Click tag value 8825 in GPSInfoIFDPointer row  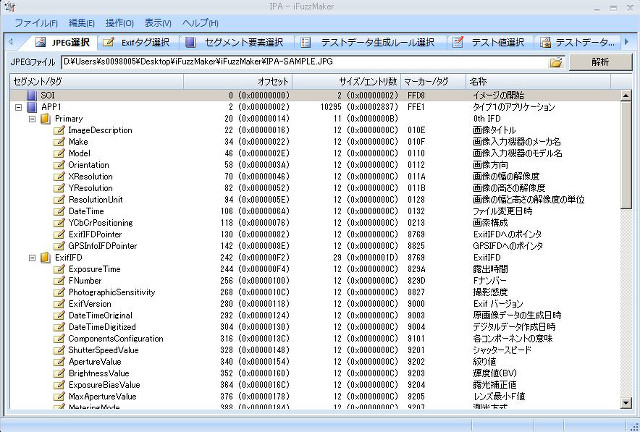pyautogui.click(x=416, y=246)
